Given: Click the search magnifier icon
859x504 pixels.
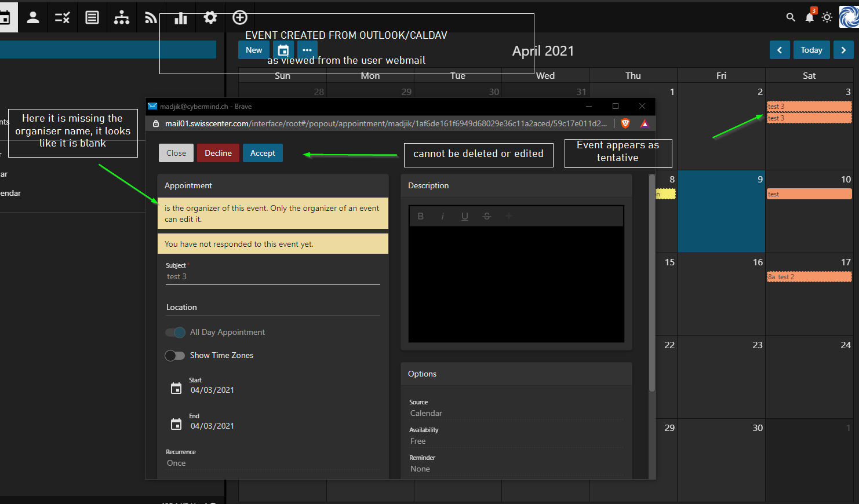Looking at the screenshot, I should [x=791, y=17].
